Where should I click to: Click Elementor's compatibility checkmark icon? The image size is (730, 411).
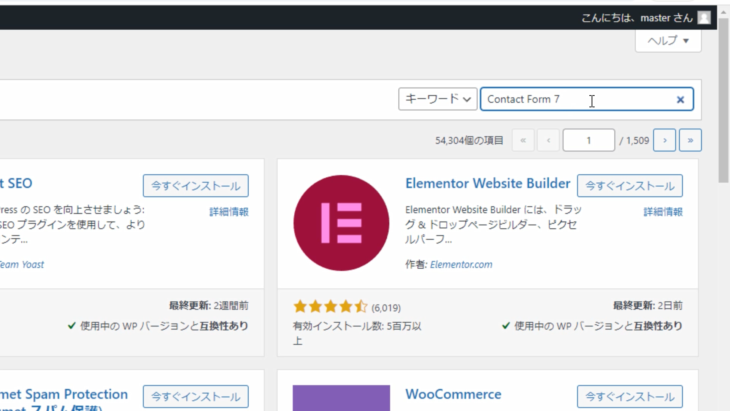[506, 326]
